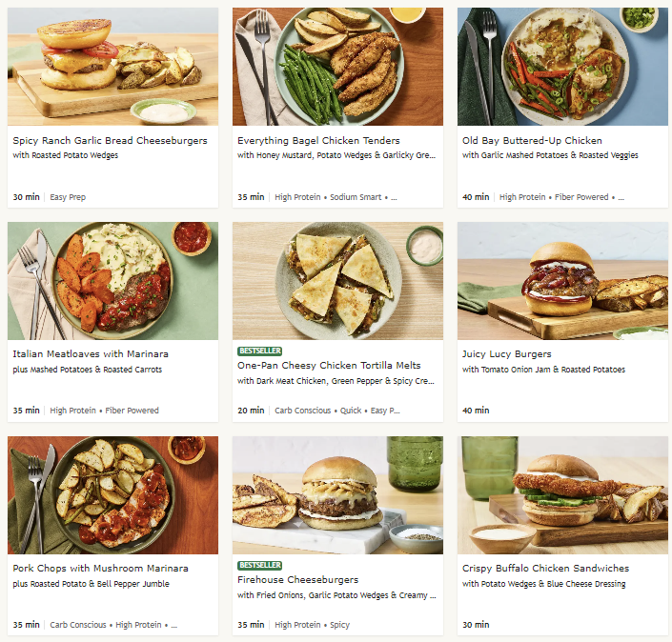Click the Bestseller badge on Tortilla Melts
Screen dimensions: 672x642
click(x=259, y=351)
